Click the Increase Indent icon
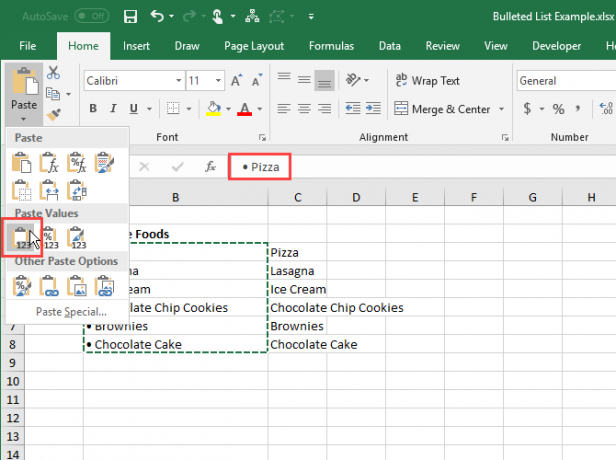The height and width of the screenshot is (460, 616). point(373,108)
